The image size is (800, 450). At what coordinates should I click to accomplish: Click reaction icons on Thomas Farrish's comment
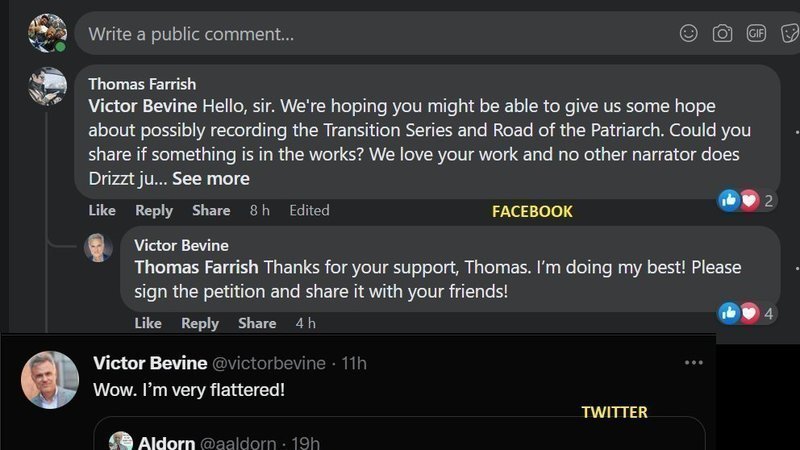click(739, 200)
